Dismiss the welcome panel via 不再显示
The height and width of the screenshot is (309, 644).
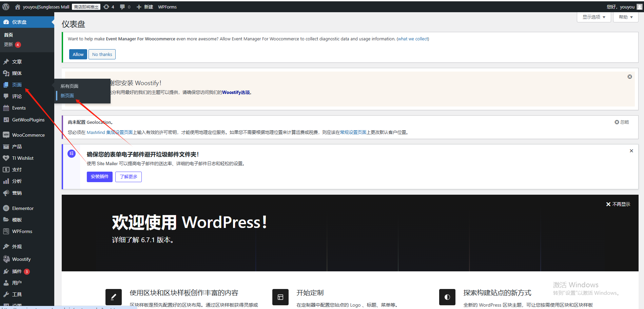pyautogui.click(x=618, y=204)
